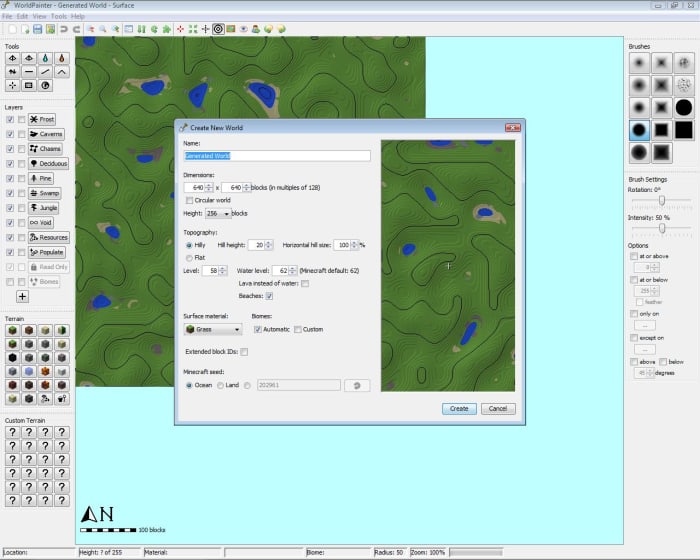Click the Undo arrow in the toolbar
This screenshot has width=700, height=560.
click(x=64, y=29)
